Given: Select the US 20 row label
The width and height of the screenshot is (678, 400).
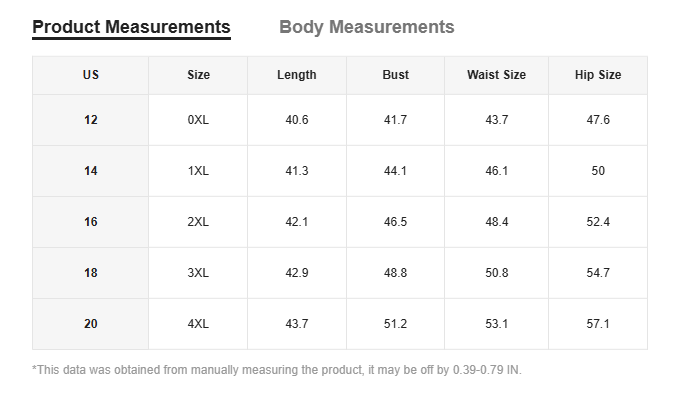Looking at the screenshot, I should 91,324.
